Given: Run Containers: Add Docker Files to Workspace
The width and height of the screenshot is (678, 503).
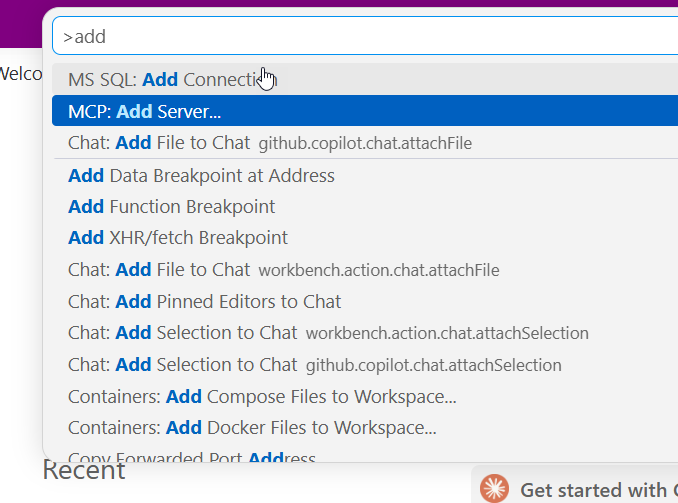Looking at the screenshot, I should coord(365,428).
